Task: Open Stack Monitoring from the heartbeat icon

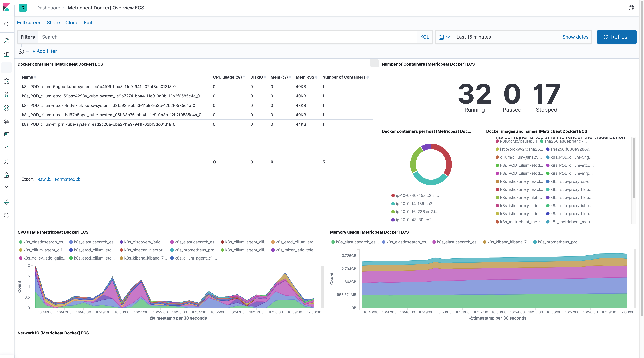Action: pyautogui.click(x=7, y=202)
